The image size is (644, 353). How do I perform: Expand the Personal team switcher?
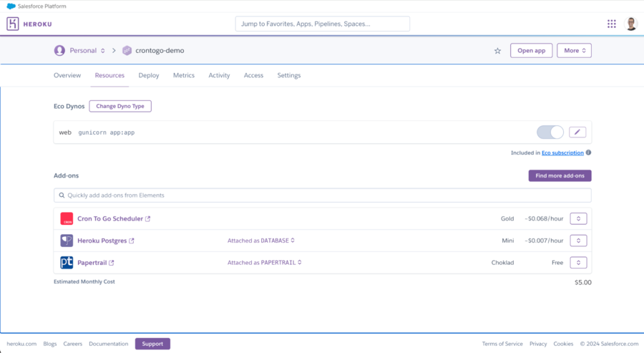(x=103, y=51)
